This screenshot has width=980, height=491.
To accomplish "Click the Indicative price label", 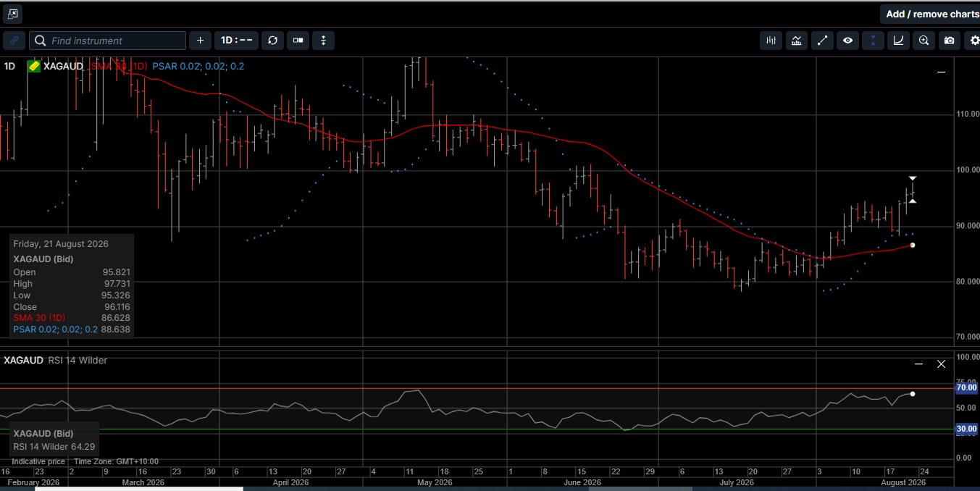I will 38,461.
